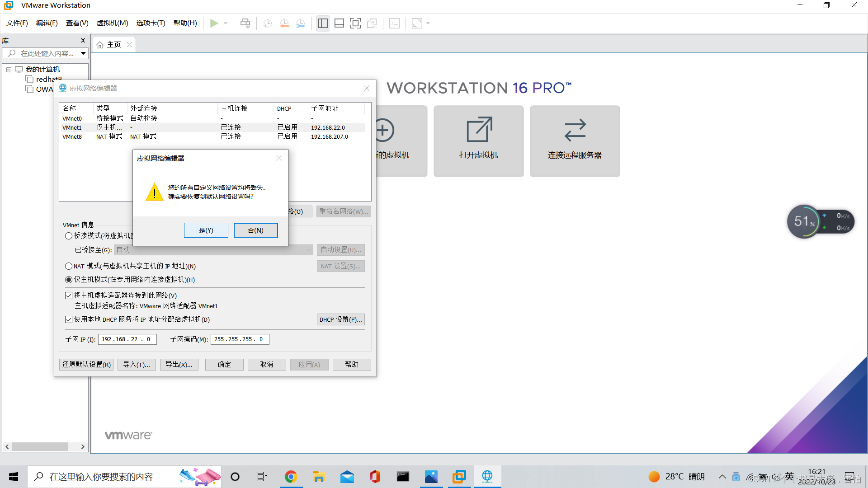The width and height of the screenshot is (868, 488).
Task: Click Send Ctrl+Alt+Del toolbar icon
Action: pyautogui.click(x=245, y=23)
